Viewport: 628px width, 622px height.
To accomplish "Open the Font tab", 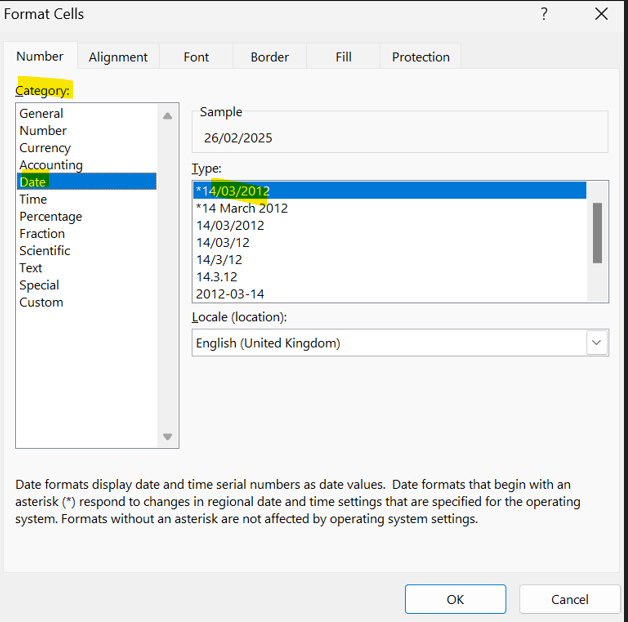I will tap(196, 57).
